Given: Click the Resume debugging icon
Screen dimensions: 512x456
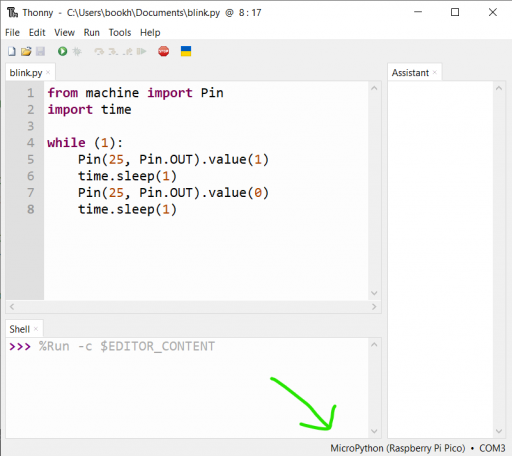Looking at the screenshot, I should pyautogui.click(x=141, y=51).
